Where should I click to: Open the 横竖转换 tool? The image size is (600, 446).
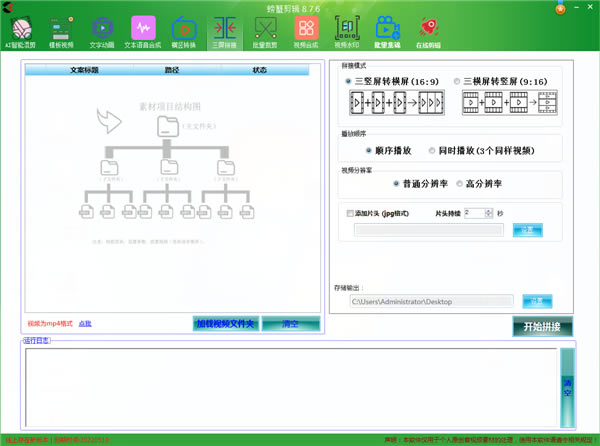coord(184,32)
